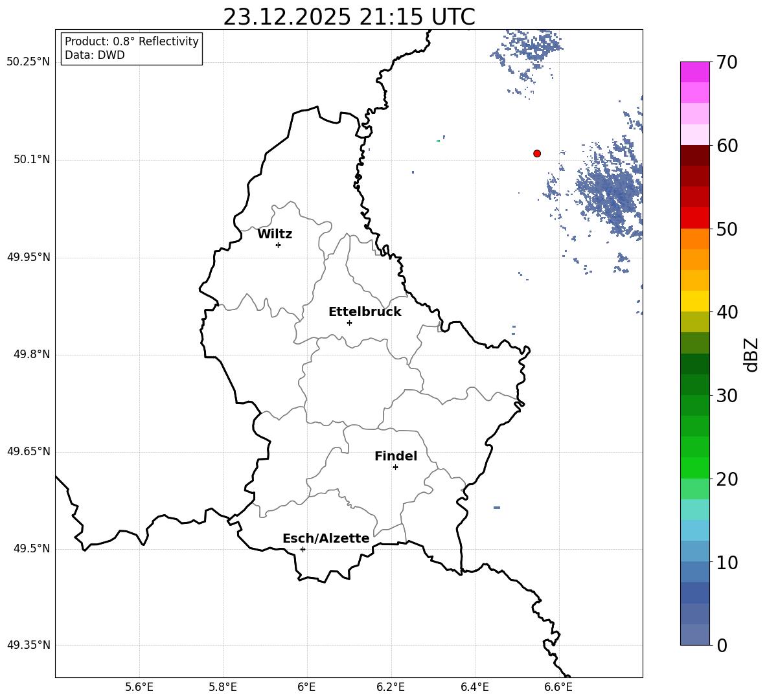Click the colorbar tick label 30
Image resolution: width=767 pixels, height=700 pixels.
click(x=727, y=396)
